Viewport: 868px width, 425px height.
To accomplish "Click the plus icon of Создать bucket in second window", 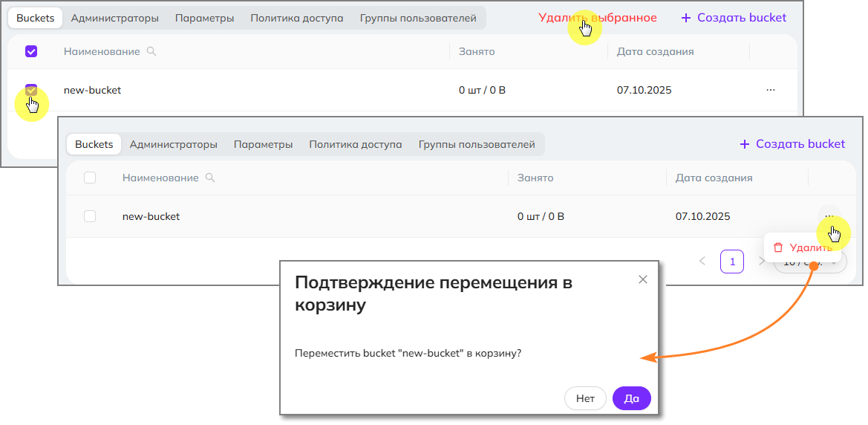I will (745, 144).
